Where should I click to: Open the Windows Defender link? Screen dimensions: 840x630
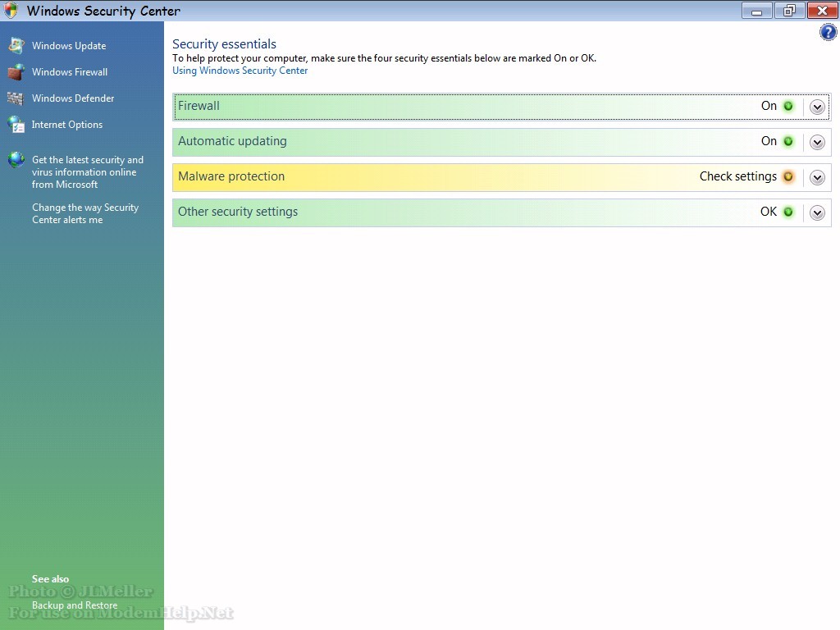point(73,98)
